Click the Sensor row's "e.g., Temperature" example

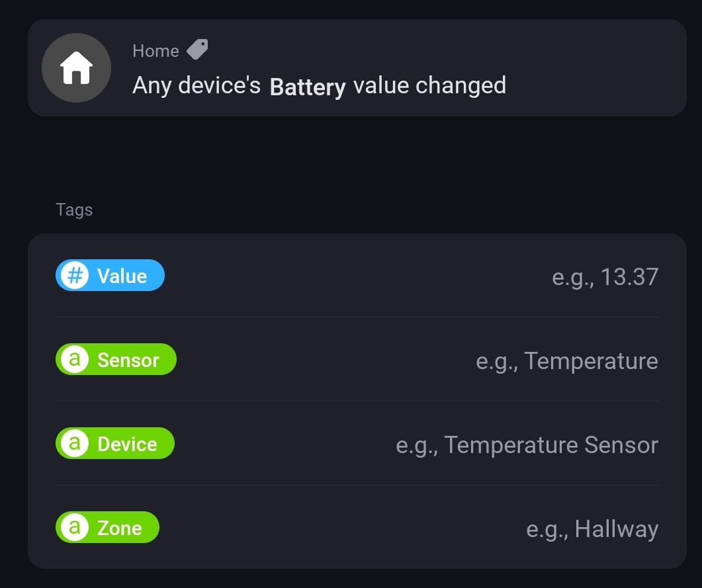pos(566,360)
